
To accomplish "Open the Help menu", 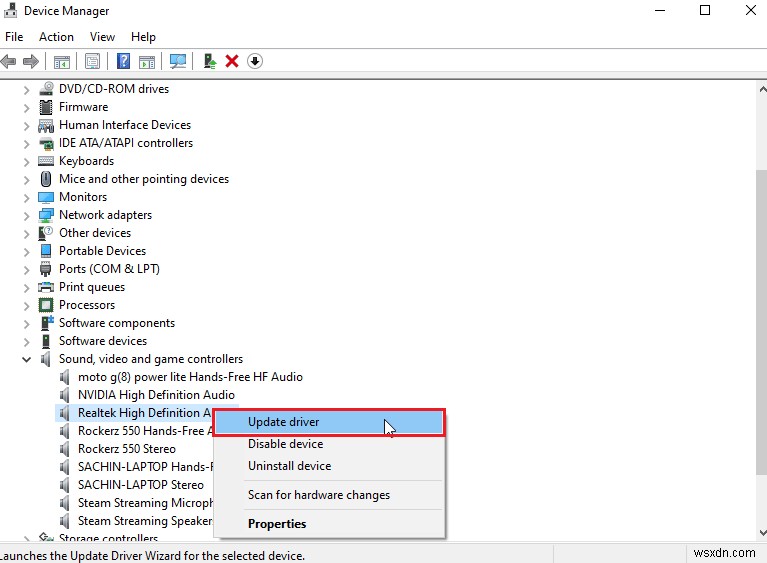I will click(143, 37).
